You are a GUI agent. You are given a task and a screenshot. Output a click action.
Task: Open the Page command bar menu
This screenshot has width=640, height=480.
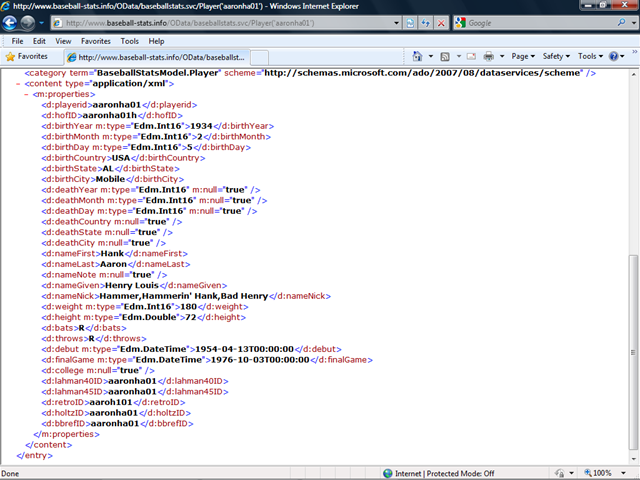(523, 56)
